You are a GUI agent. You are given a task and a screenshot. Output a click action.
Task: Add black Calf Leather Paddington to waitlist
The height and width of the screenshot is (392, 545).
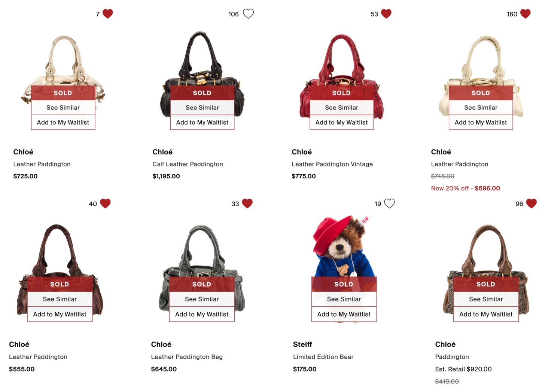[x=202, y=122]
